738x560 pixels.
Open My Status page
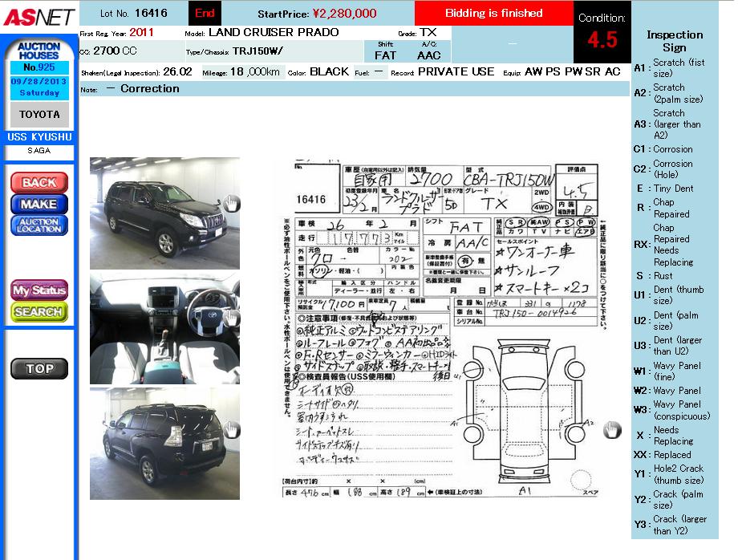39,290
